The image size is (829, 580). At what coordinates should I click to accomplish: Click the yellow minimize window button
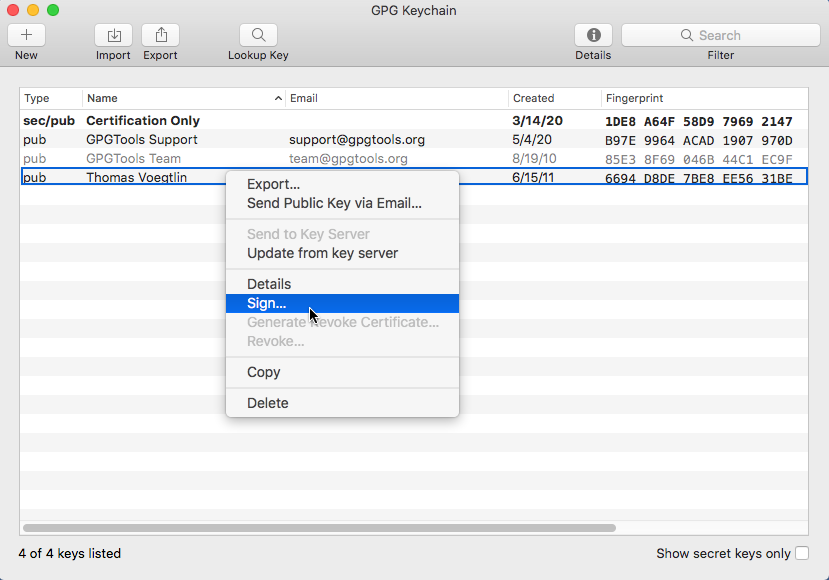[x=33, y=10]
